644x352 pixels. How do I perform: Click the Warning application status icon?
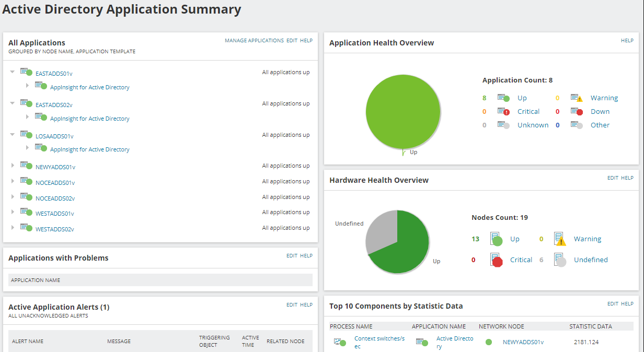577,98
